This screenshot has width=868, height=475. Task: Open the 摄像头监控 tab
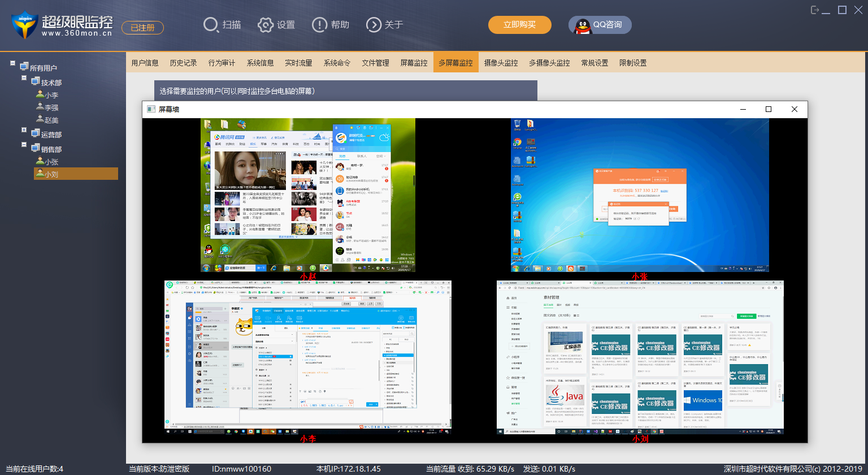(501, 63)
